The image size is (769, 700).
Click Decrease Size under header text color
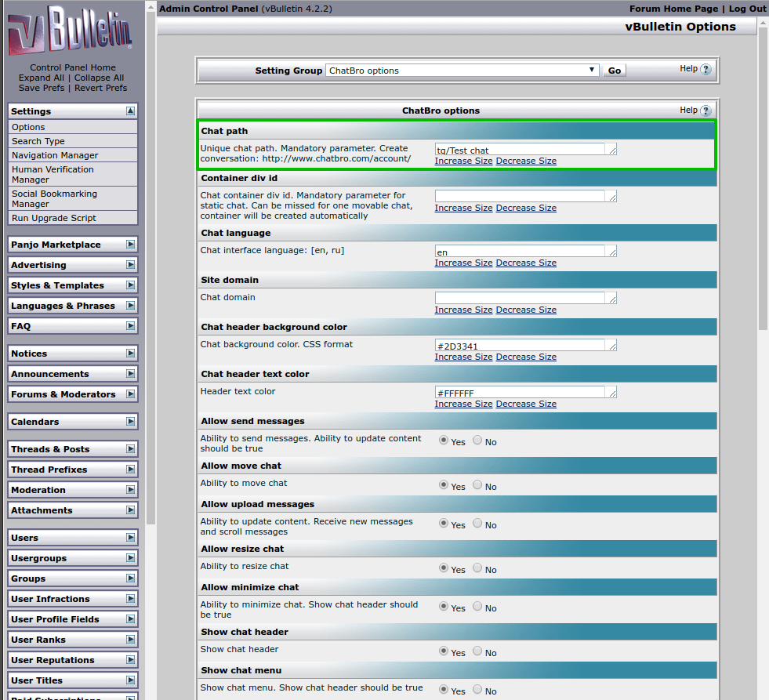(x=526, y=404)
